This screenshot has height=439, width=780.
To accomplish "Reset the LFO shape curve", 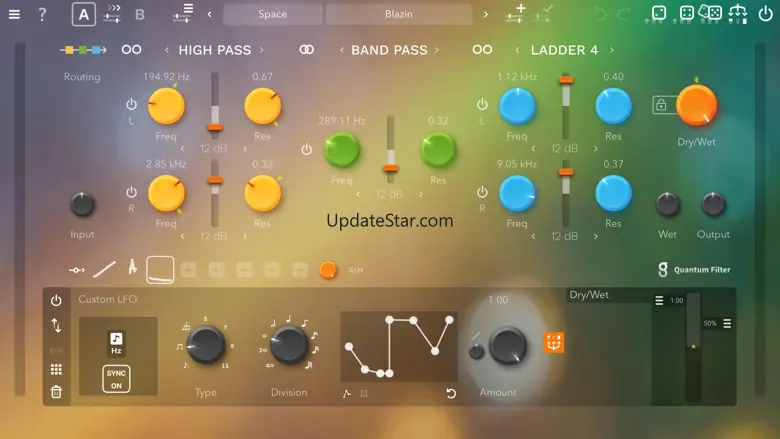I will (451, 393).
